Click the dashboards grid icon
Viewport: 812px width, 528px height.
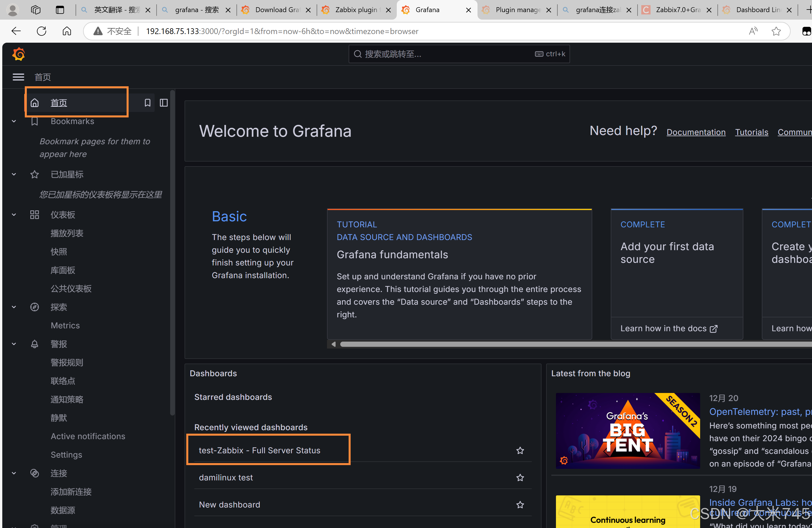coord(35,215)
